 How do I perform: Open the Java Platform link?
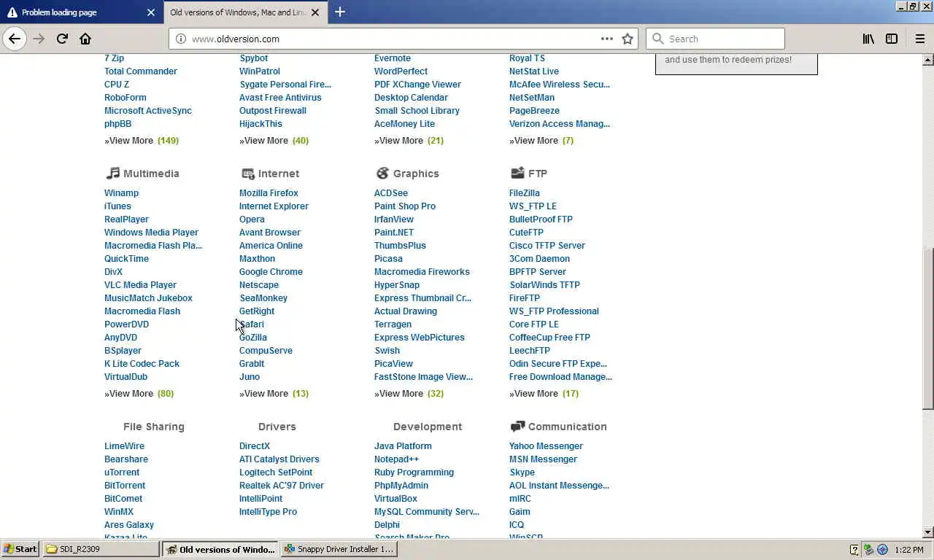pyautogui.click(x=403, y=446)
